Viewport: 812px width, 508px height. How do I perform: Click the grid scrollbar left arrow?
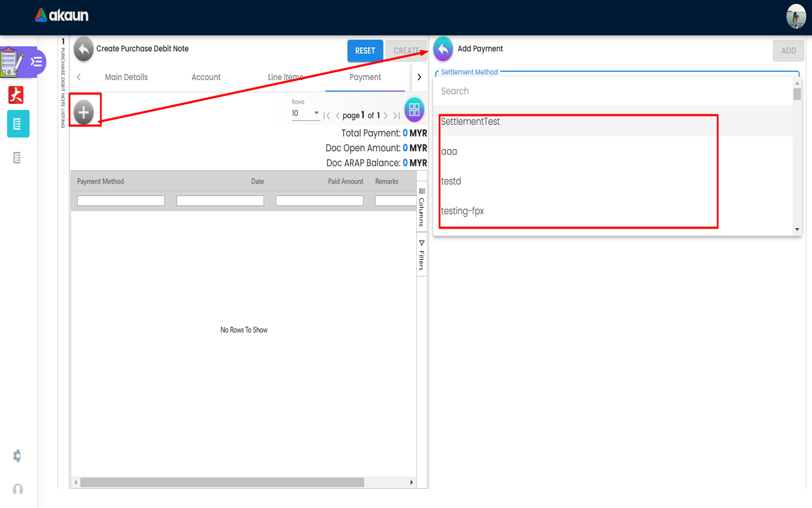[76, 483]
